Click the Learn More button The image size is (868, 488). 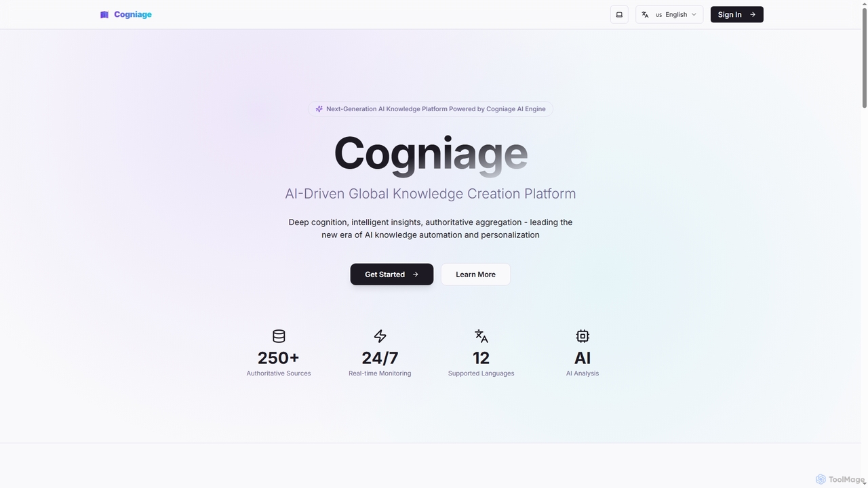[x=475, y=274]
